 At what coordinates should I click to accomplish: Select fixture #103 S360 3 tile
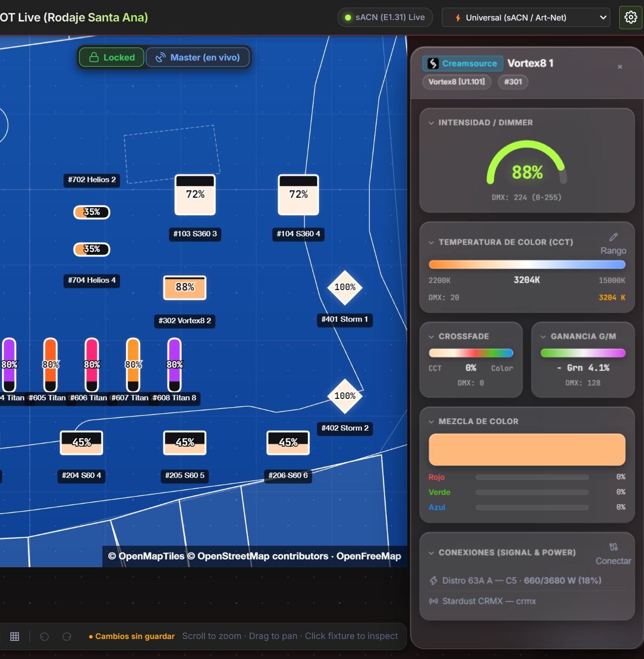pyautogui.click(x=195, y=195)
